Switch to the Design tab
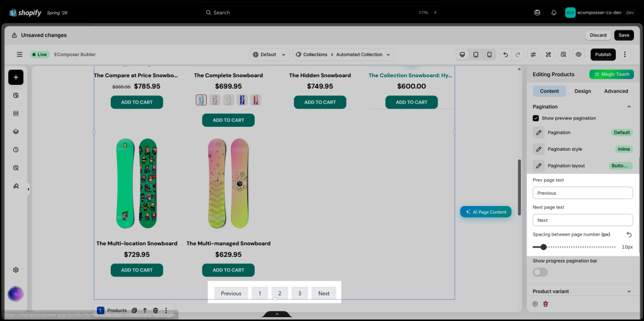 pyautogui.click(x=582, y=91)
